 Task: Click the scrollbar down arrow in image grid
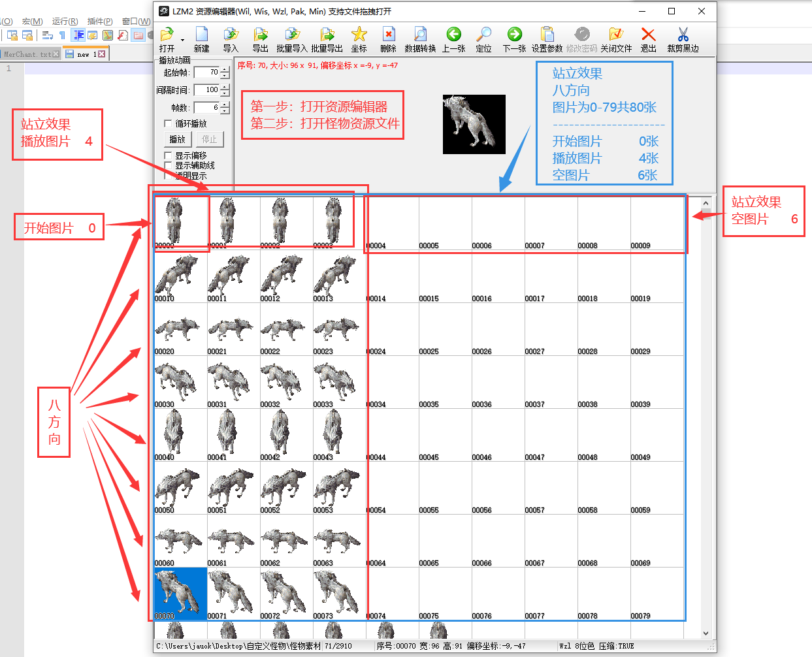706,633
